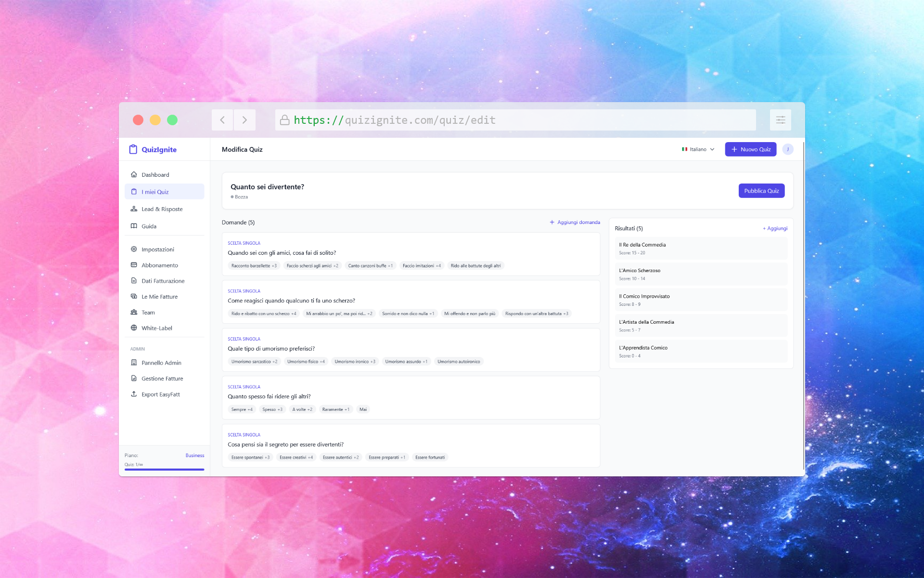Add a question via Aggiungi domanda
This screenshot has height=578, width=924.
pos(575,222)
